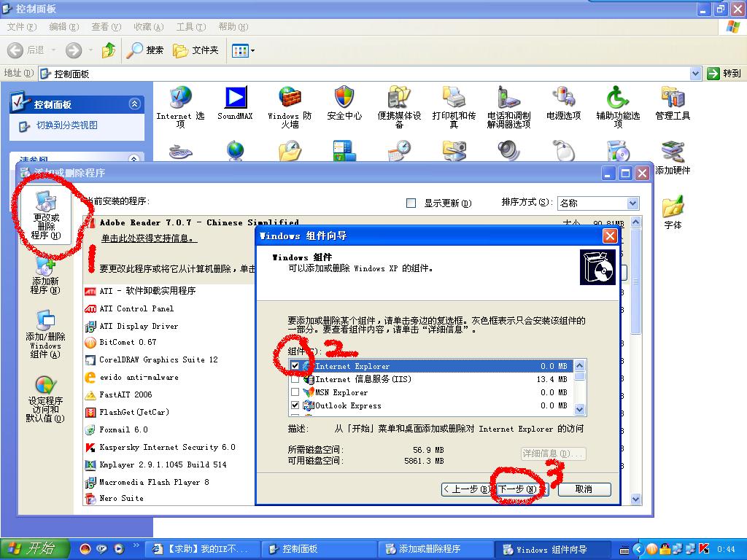
Task: Click 单击此处获得支持信息 link
Action: tap(149, 238)
